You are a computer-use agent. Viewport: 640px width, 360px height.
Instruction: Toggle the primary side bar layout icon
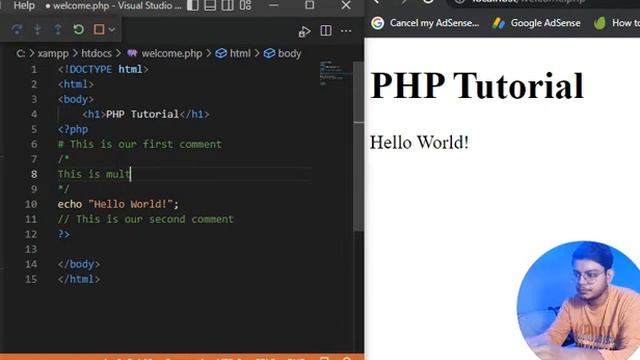tap(193, 5)
